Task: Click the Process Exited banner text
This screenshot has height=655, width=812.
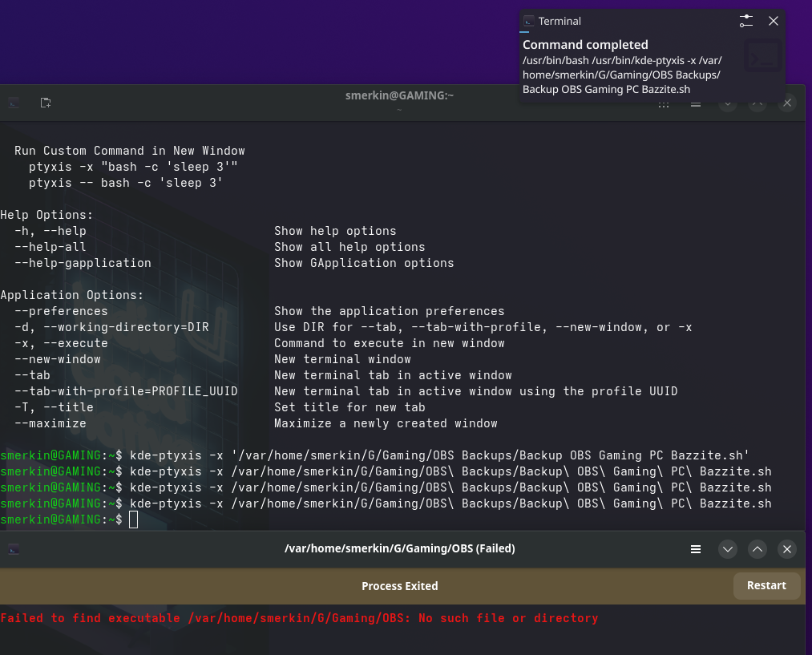Action: 399,586
